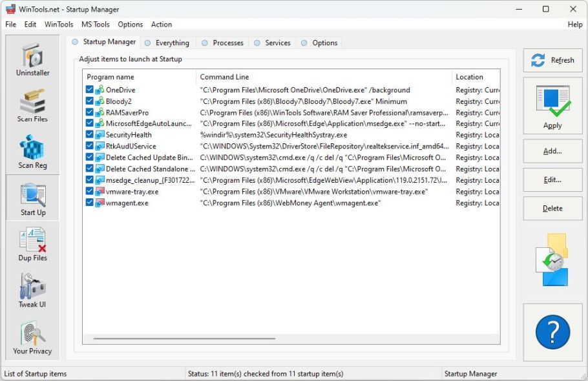Uncheck the OneDrive startup item

pyautogui.click(x=90, y=90)
